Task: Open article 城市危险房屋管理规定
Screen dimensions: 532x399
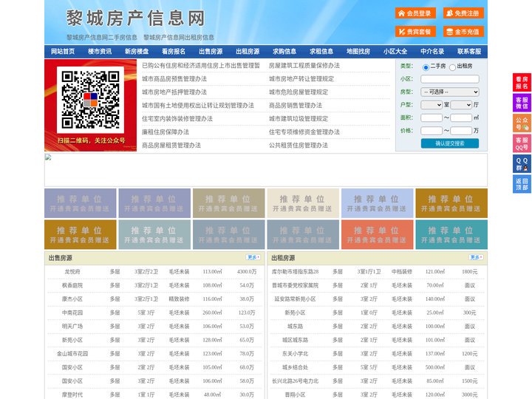Action: pyautogui.click(x=299, y=92)
